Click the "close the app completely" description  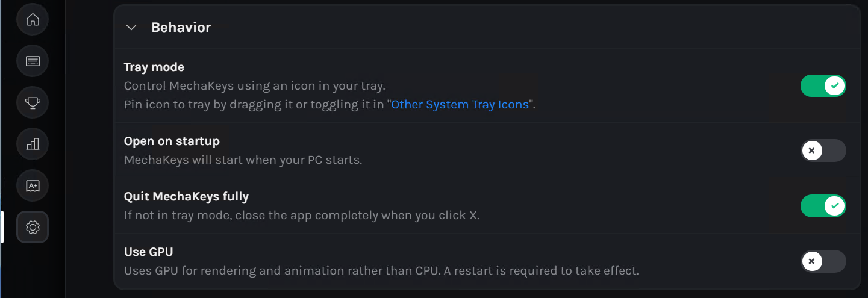pos(301,216)
